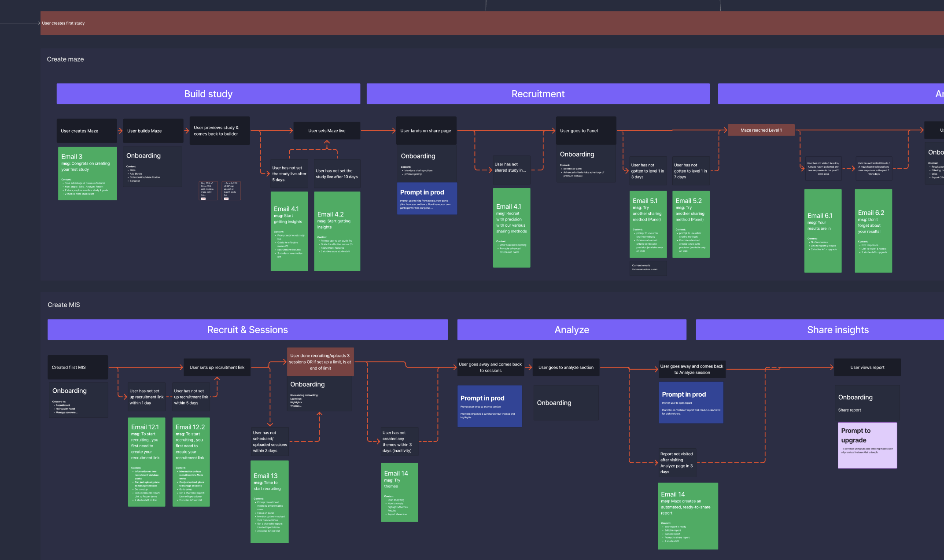Select the 'Maze reached Level 1' red card
The height and width of the screenshot is (560, 944).
(761, 130)
